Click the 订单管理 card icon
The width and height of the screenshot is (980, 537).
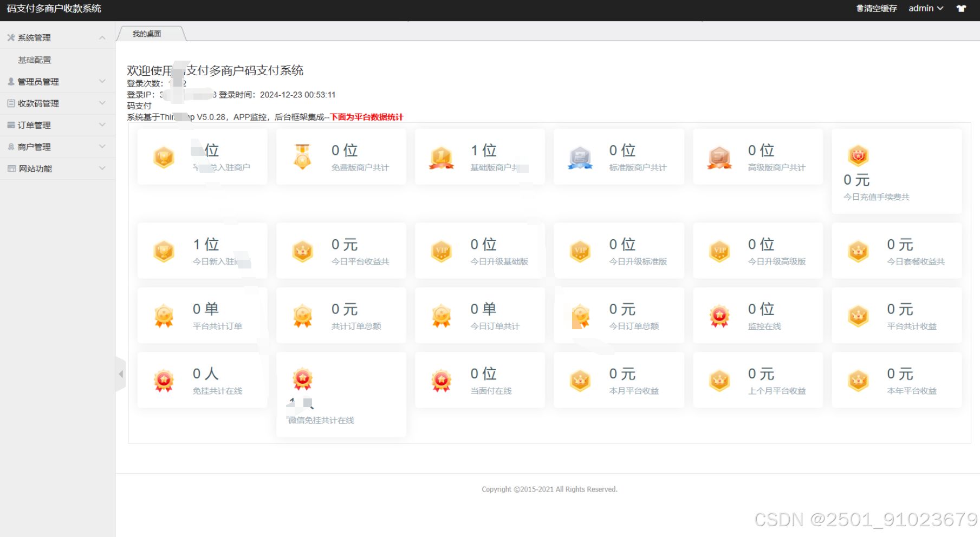(10, 125)
